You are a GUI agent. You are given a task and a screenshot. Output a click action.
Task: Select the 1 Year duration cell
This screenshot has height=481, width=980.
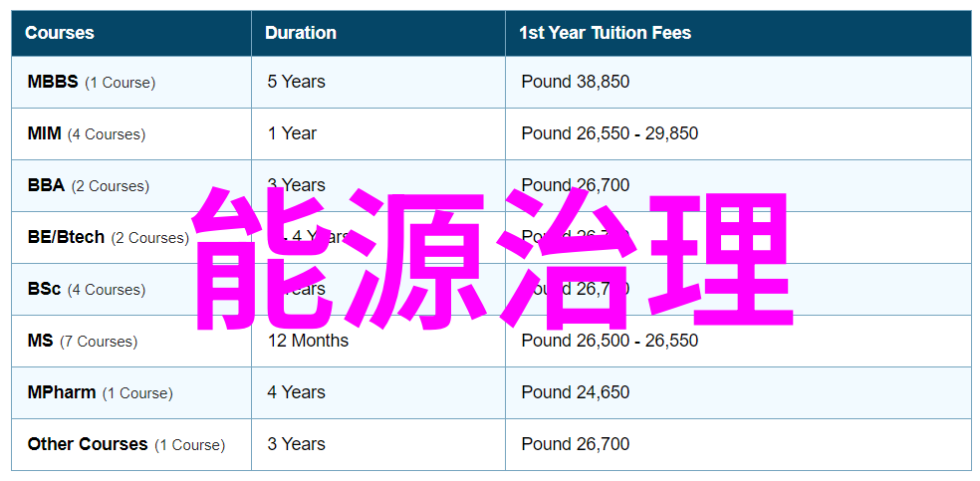click(292, 133)
